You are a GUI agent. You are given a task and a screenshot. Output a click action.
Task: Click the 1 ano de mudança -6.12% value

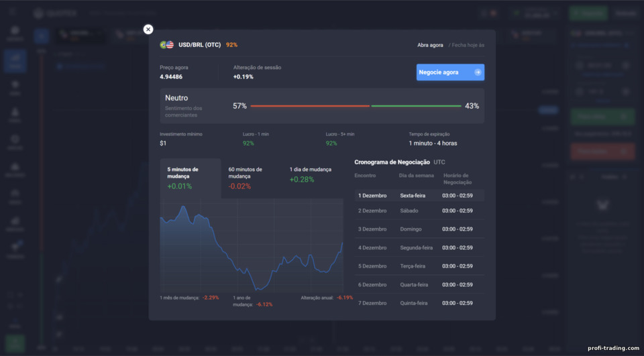tap(264, 304)
